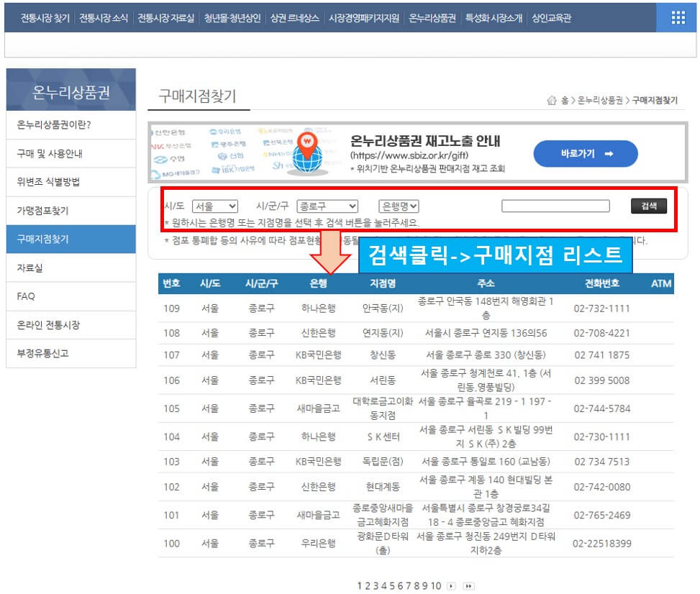This screenshot has height=594, width=700.
Task: Open 전통시장 자료실 menu
Action: tap(166, 18)
